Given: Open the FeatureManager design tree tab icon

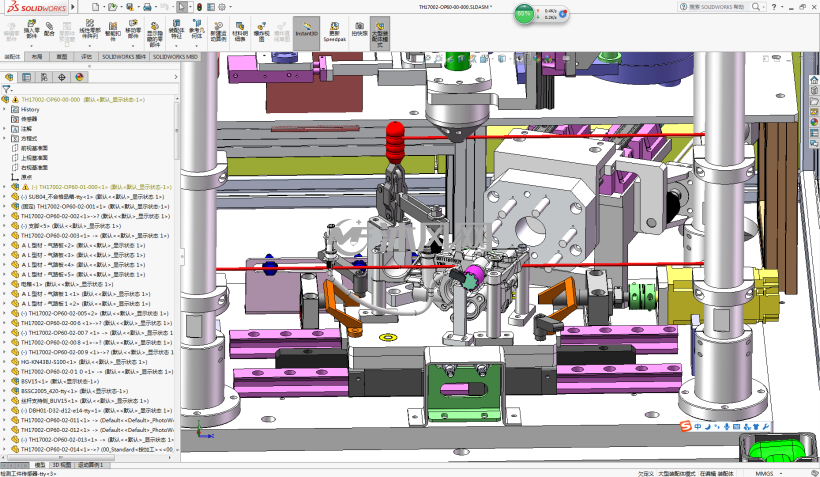Looking at the screenshot, I should (9, 77).
